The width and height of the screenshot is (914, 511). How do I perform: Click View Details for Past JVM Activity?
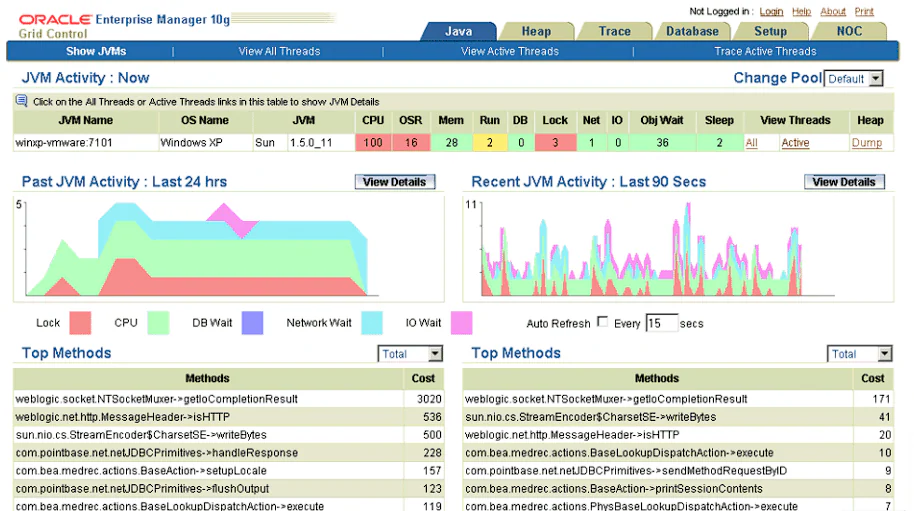tap(395, 182)
